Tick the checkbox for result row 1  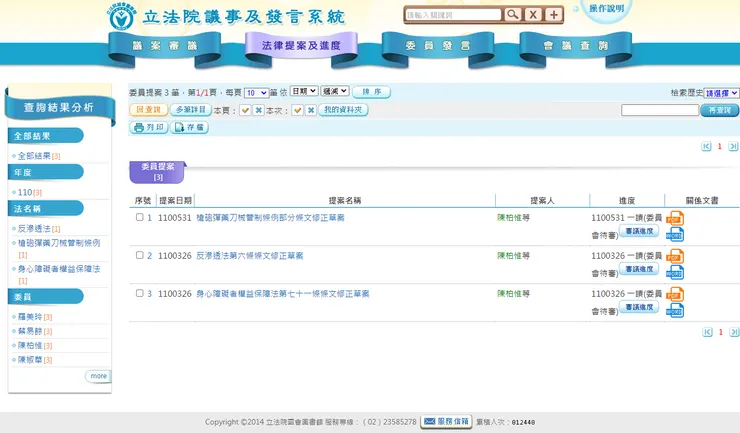(140, 217)
